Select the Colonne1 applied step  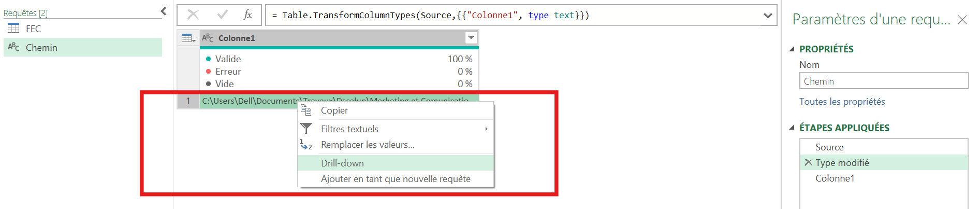click(x=884, y=178)
